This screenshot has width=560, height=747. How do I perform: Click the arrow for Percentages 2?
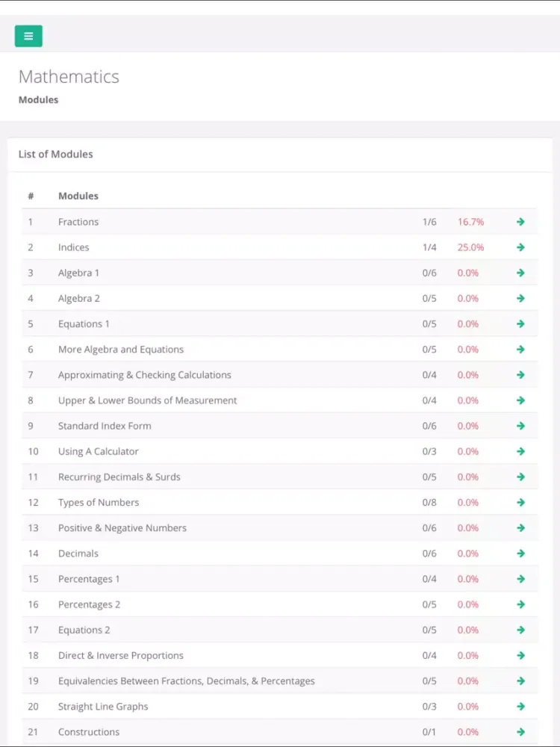pos(520,604)
